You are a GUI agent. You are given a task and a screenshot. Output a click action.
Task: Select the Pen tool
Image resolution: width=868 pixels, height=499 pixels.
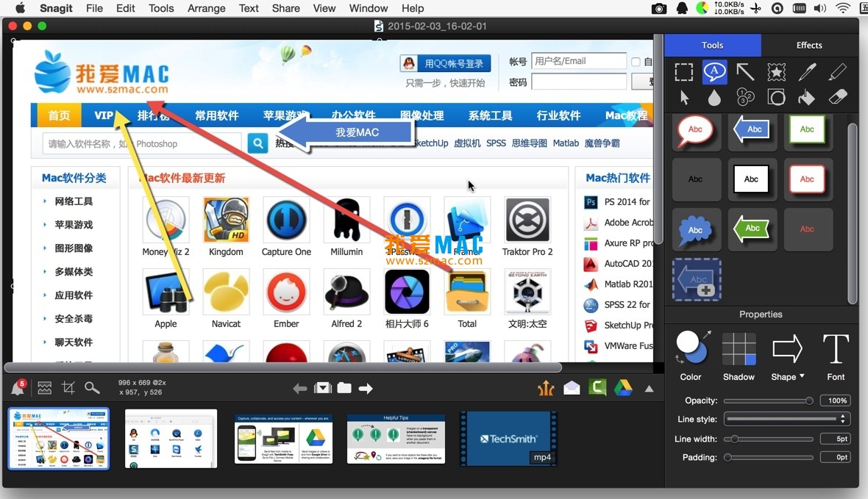807,72
